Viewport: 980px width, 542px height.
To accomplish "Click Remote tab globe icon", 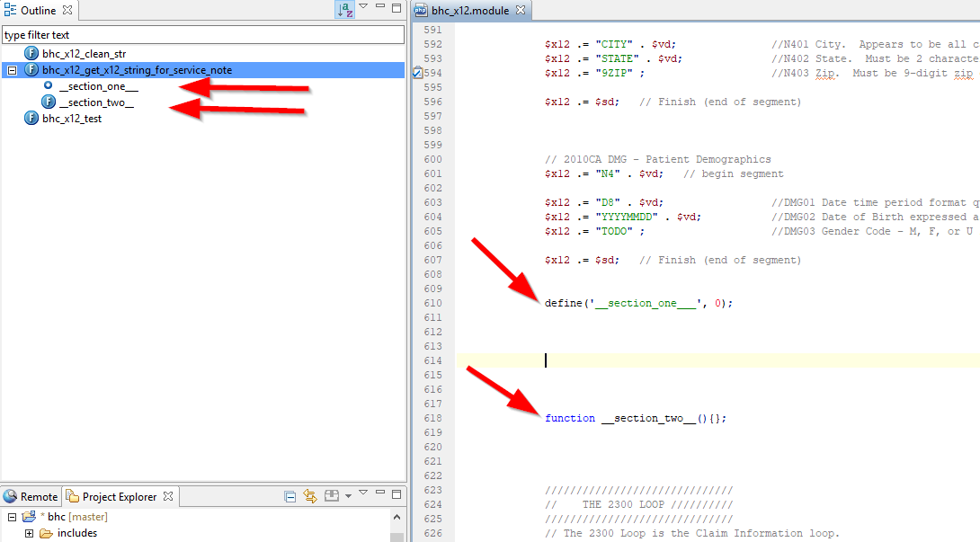I will pyautogui.click(x=10, y=496).
